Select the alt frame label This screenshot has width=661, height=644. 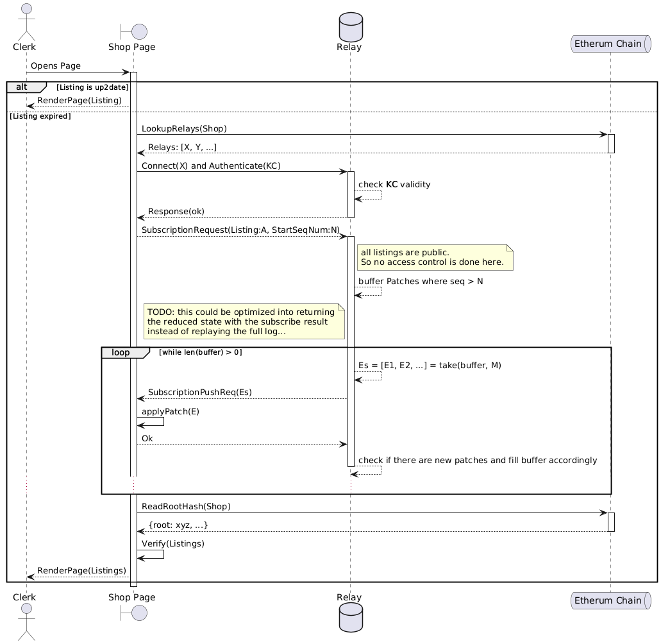coord(26,87)
